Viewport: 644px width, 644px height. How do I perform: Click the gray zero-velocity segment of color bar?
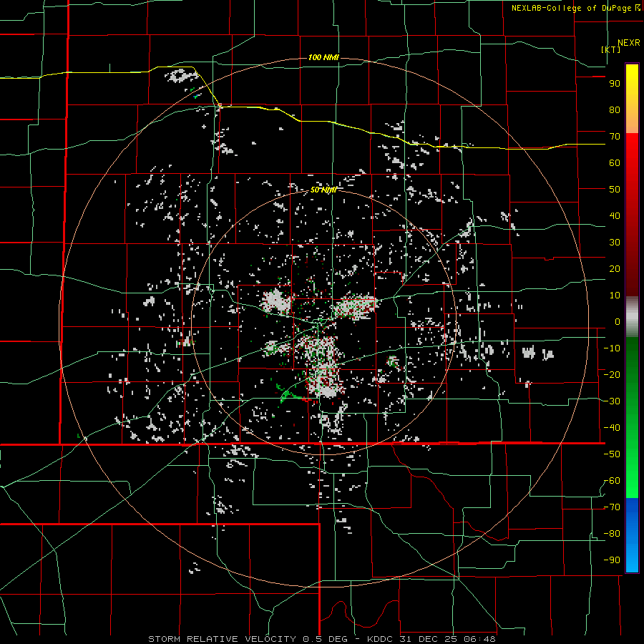pyautogui.click(x=632, y=316)
